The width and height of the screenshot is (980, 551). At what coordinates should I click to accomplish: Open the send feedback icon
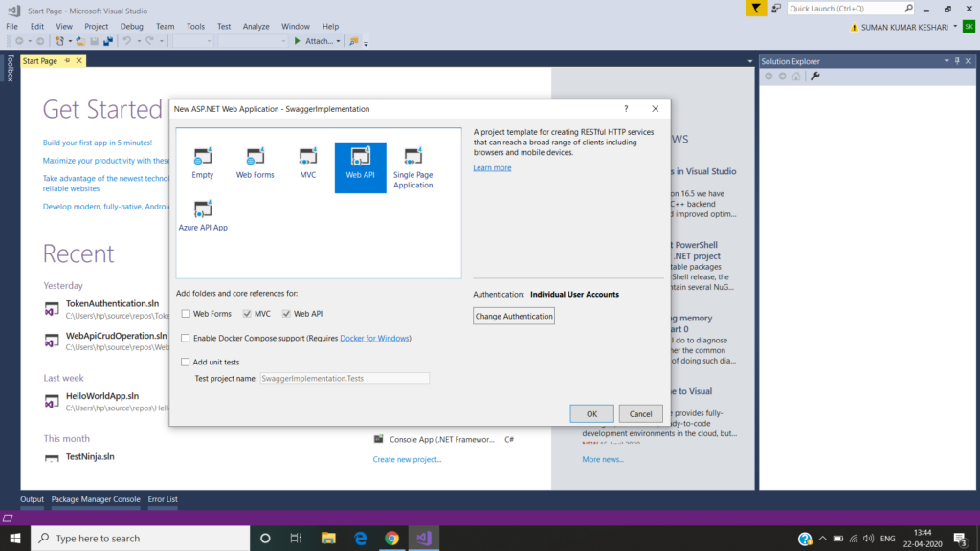(x=775, y=8)
